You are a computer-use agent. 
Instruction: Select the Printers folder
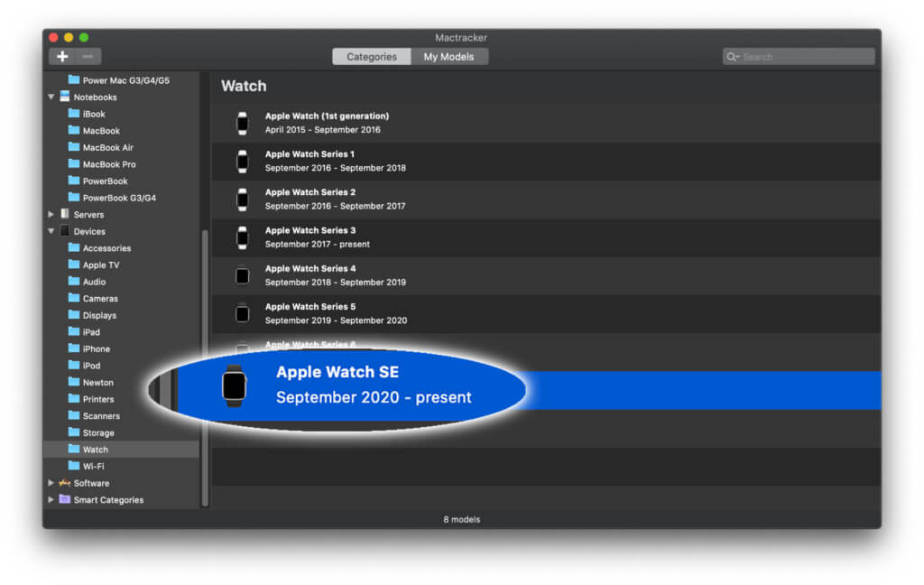[91, 399]
